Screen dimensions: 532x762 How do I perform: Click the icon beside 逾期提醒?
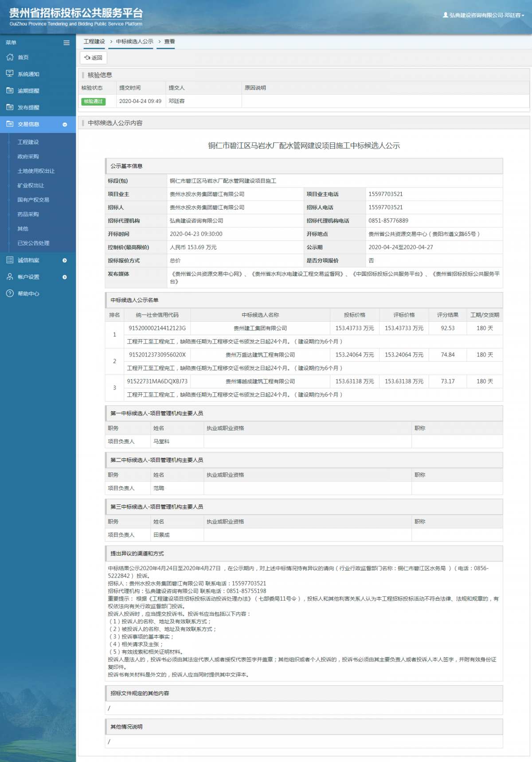click(10, 90)
